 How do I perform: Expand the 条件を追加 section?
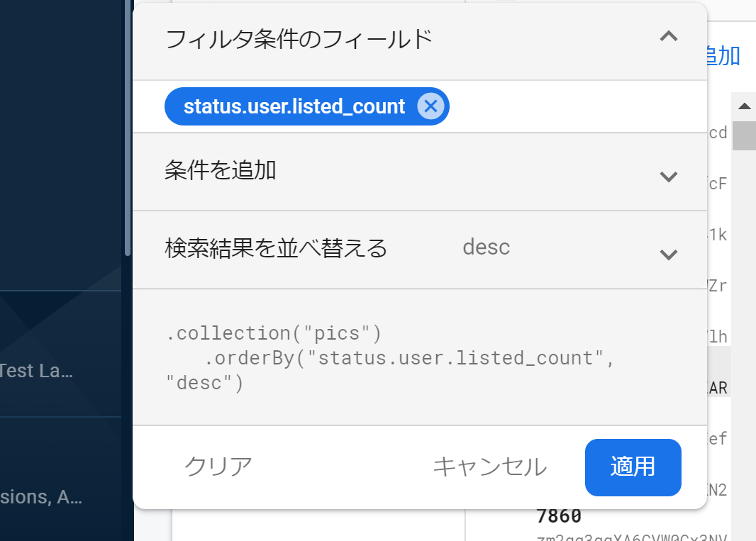[x=668, y=177]
